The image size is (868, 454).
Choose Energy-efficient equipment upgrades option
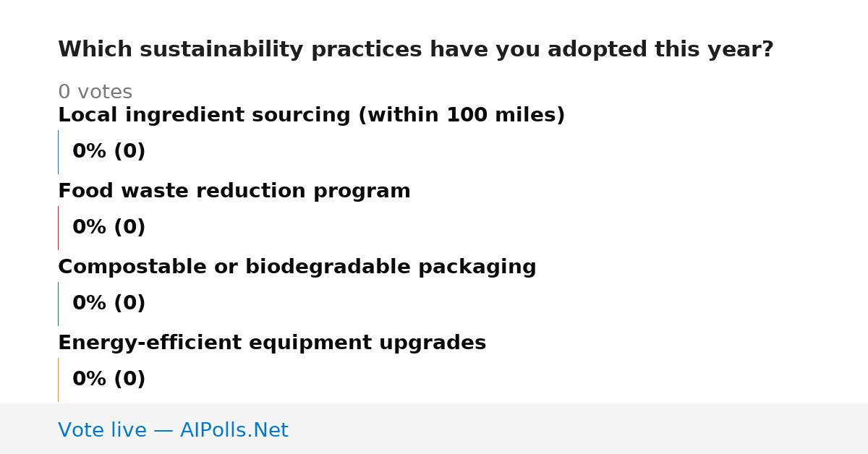(272, 343)
